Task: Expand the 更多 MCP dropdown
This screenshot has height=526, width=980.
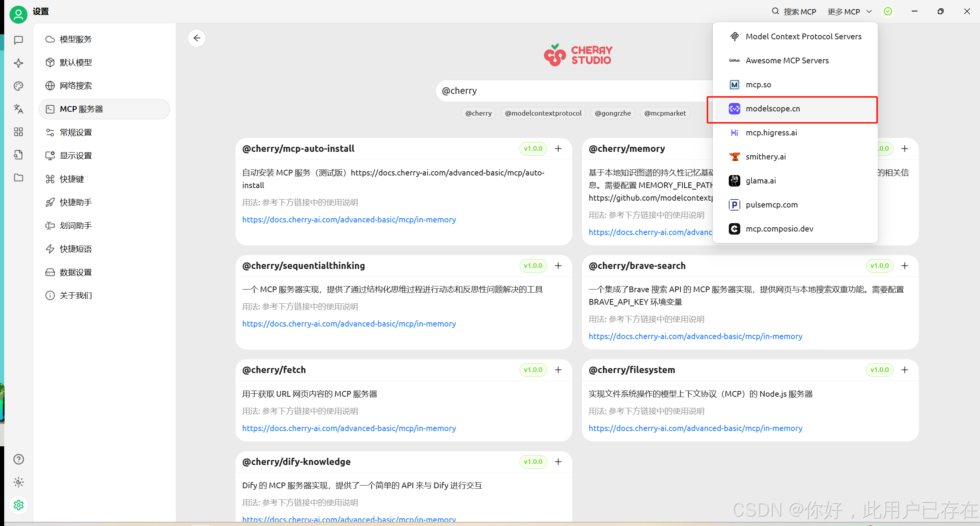Action: pyautogui.click(x=849, y=11)
